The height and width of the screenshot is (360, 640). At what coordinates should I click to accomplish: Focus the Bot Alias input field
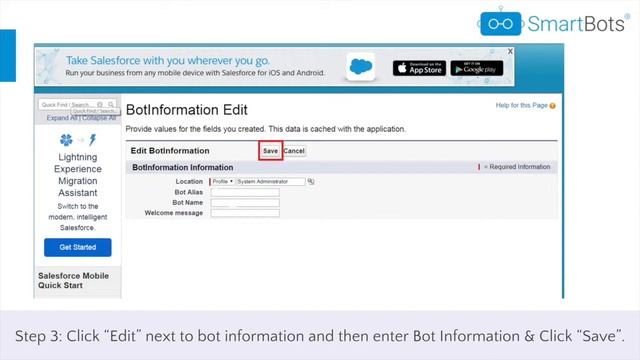point(245,192)
